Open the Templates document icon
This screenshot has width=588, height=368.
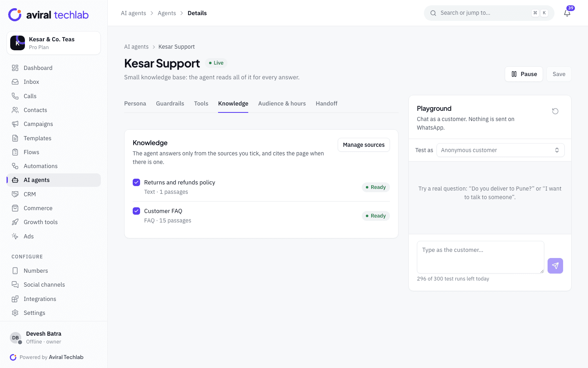(15, 138)
